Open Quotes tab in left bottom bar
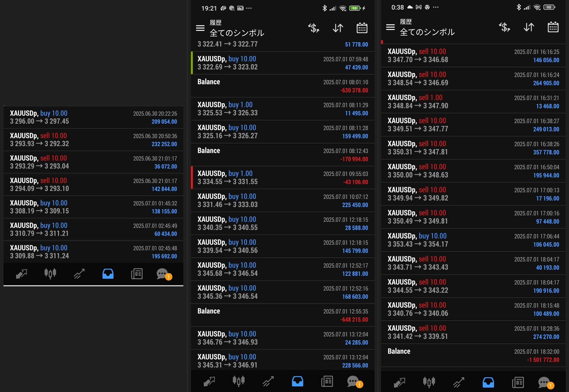Image resolution: width=569 pixels, height=392 pixels. pos(21,274)
